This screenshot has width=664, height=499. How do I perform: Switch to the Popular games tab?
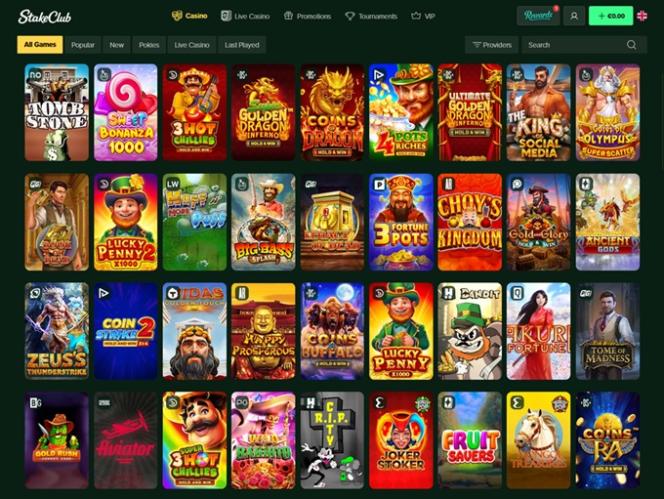(83, 45)
